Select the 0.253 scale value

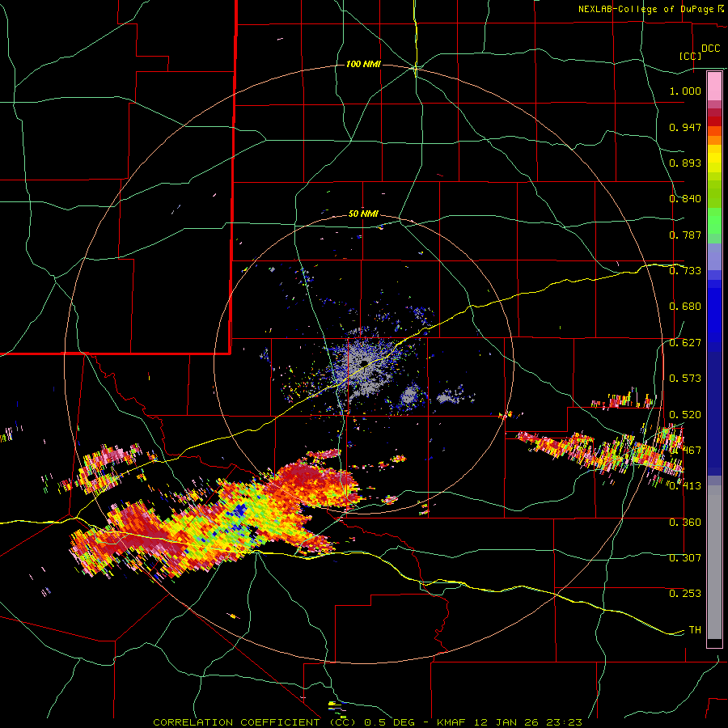(685, 594)
